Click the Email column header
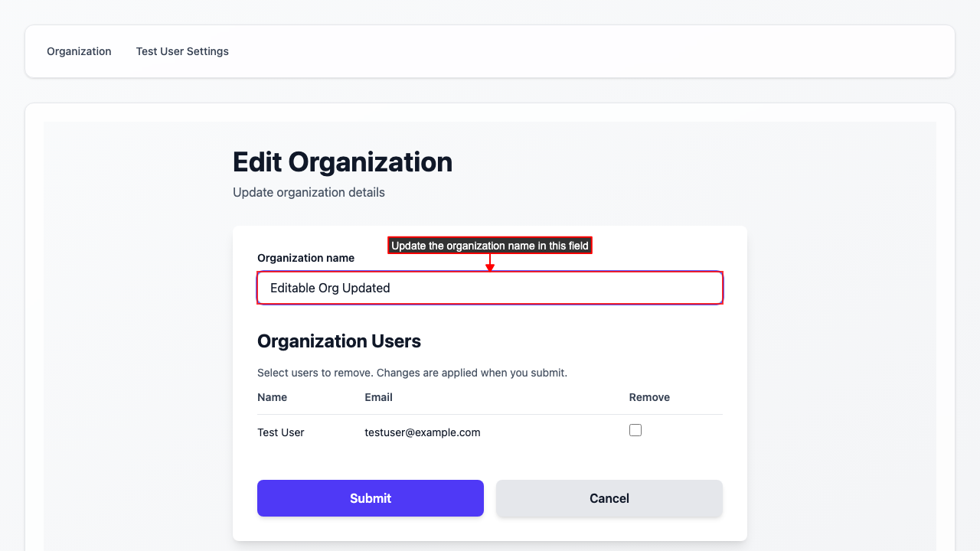980x551 pixels. [378, 397]
